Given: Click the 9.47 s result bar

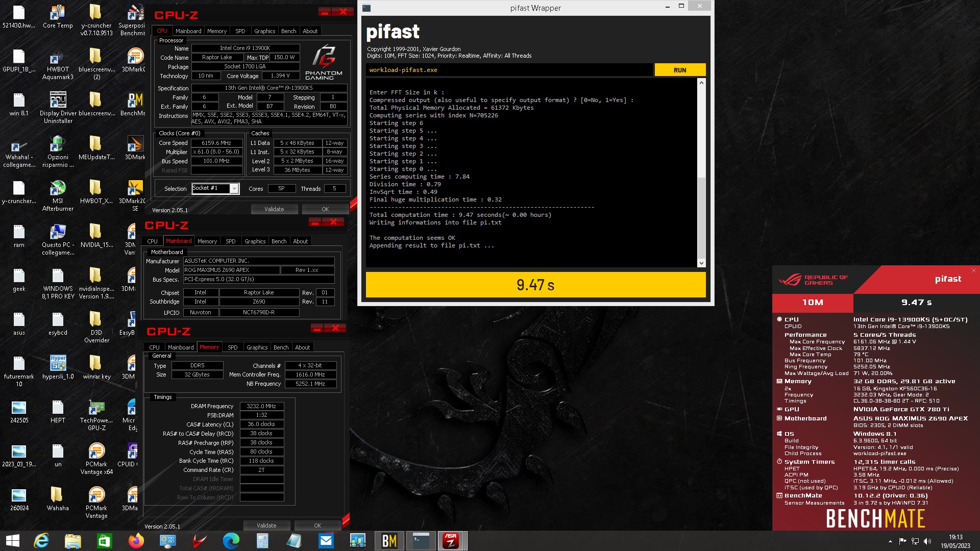Looking at the screenshot, I should tap(535, 285).
